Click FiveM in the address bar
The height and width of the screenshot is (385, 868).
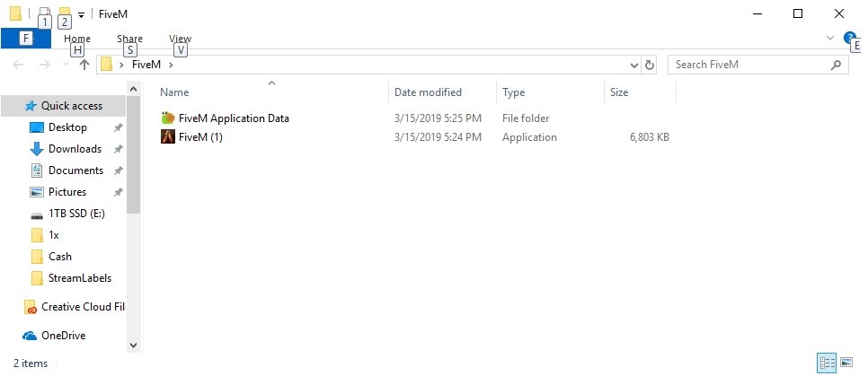(x=146, y=65)
